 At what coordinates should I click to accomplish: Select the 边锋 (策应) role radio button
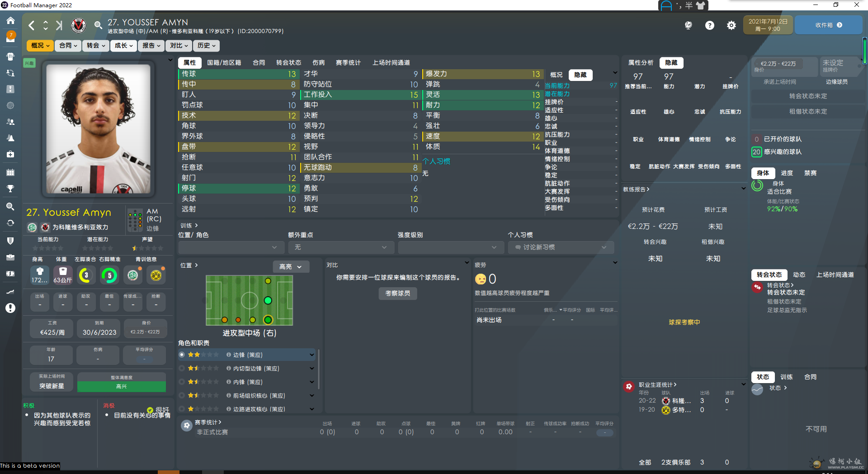pyautogui.click(x=182, y=355)
